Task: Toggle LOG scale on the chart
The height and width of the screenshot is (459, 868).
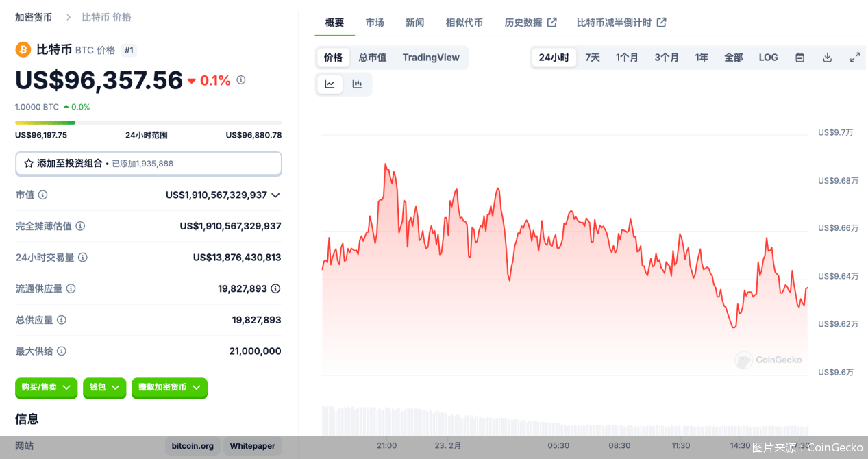Action: point(768,58)
